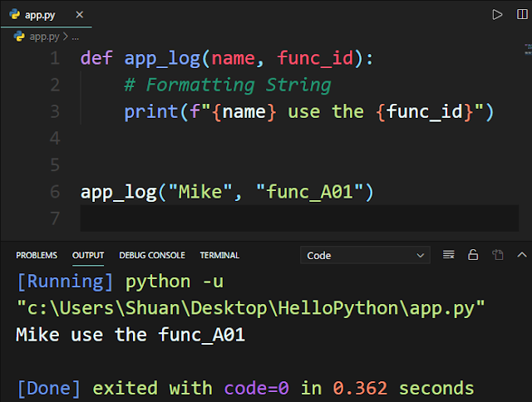The width and height of the screenshot is (532, 402).
Task: Expand the breadcrumb ellipsis symbols
Action: pyautogui.click(x=76, y=37)
